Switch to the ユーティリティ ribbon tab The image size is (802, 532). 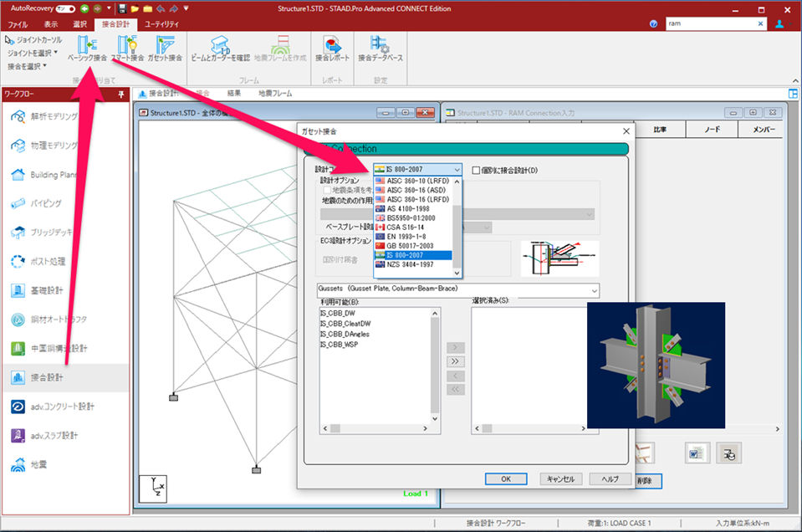161,24
